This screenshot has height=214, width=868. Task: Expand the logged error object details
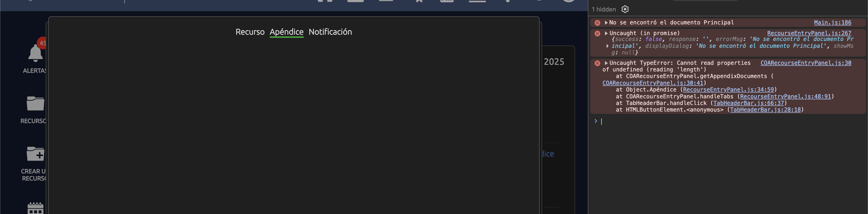[x=608, y=46]
